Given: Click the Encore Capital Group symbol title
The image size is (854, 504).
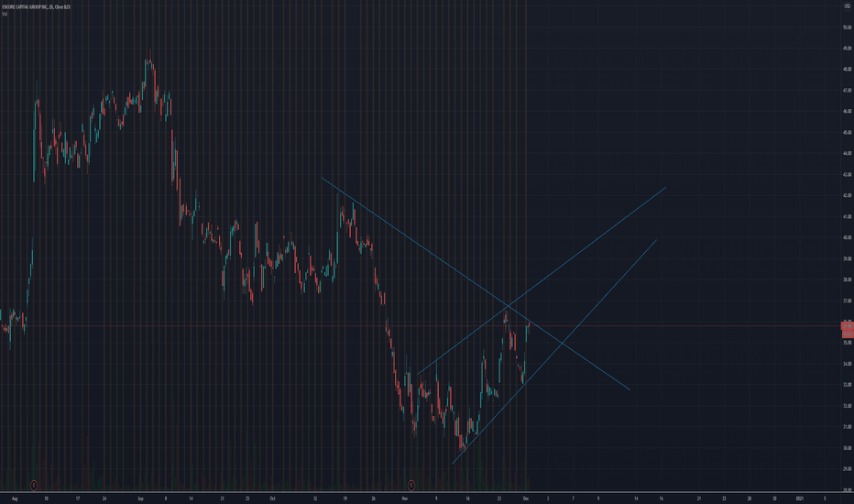Looking at the screenshot, I should (x=36, y=7).
